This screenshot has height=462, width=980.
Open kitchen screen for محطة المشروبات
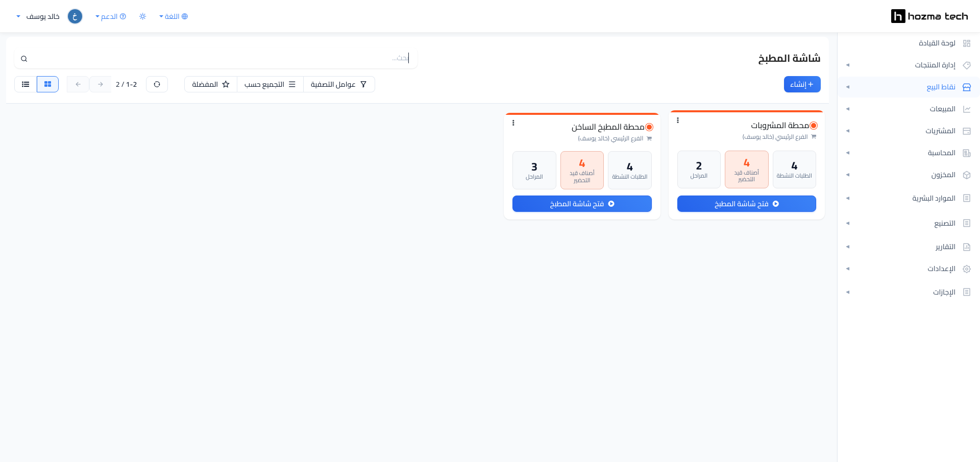click(x=746, y=204)
